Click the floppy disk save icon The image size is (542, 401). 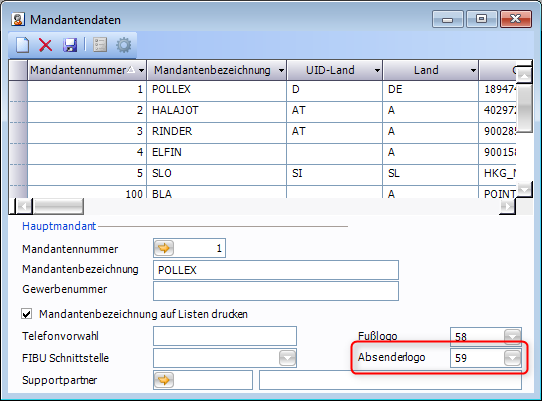coord(70,45)
